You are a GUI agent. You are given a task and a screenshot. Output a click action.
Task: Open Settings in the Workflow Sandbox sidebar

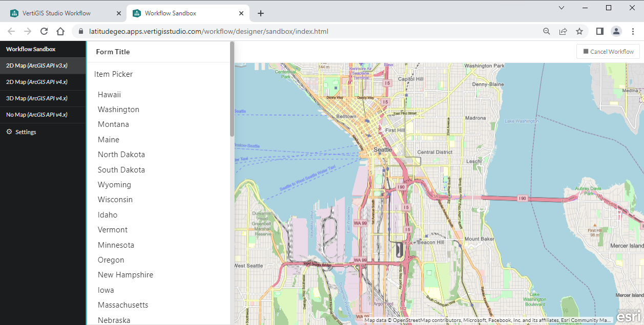point(25,132)
